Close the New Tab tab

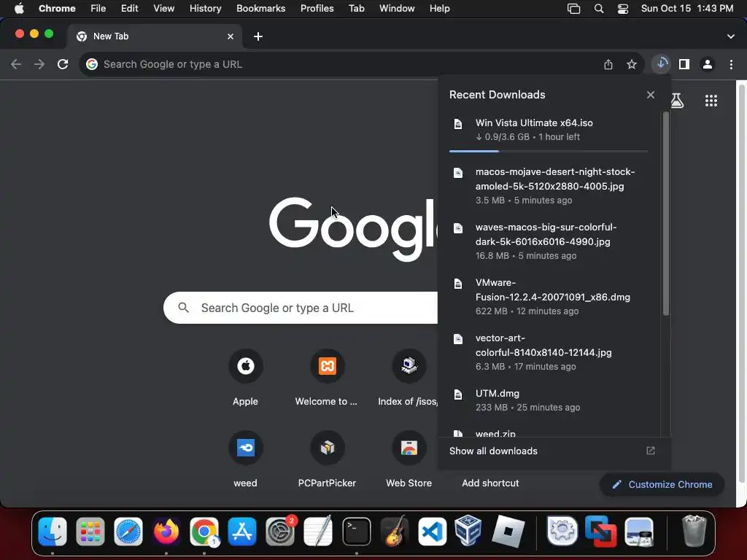click(231, 36)
